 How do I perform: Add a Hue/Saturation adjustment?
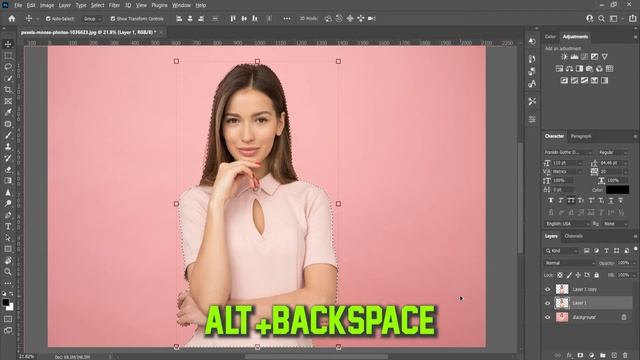coord(559,69)
